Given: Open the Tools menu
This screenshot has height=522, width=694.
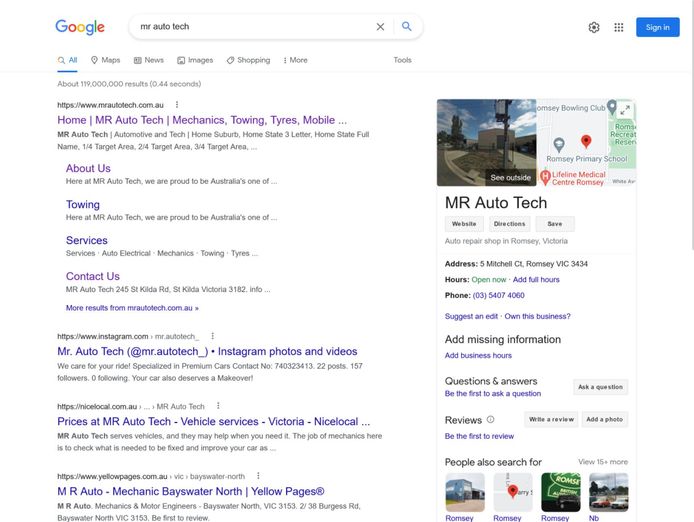Looking at the screenshot, I should click(x=402, y=60).
